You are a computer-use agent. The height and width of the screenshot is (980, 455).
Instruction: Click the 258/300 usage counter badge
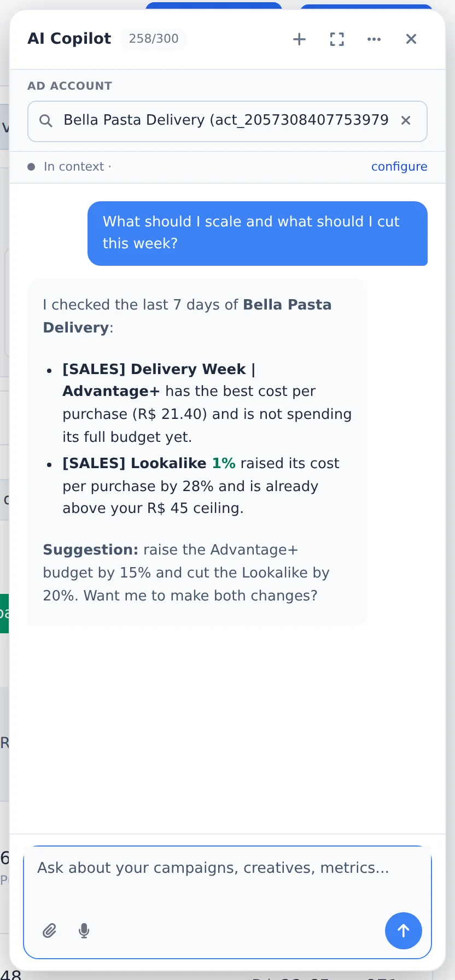[154, 39]
